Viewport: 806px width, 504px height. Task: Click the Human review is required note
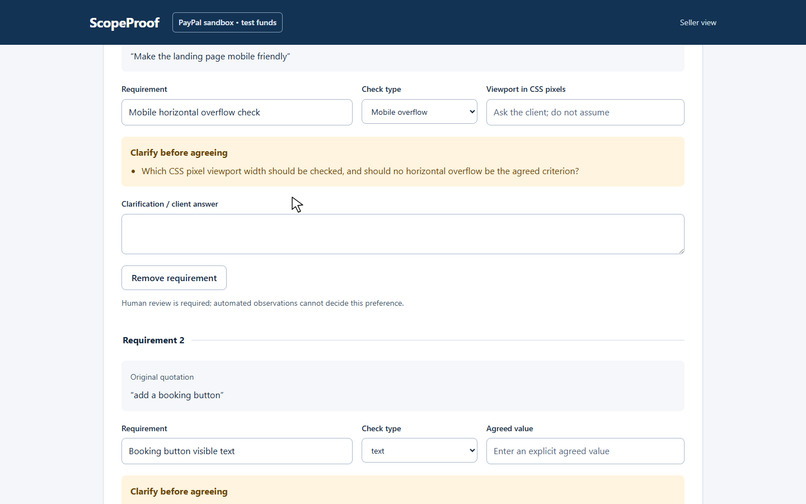tap(263, 303)
